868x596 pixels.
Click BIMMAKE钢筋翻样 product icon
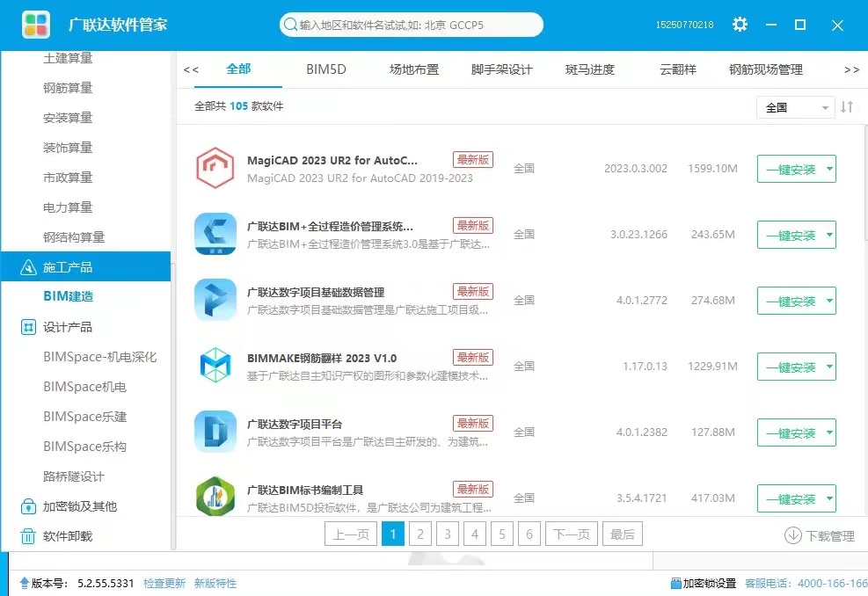215,366
